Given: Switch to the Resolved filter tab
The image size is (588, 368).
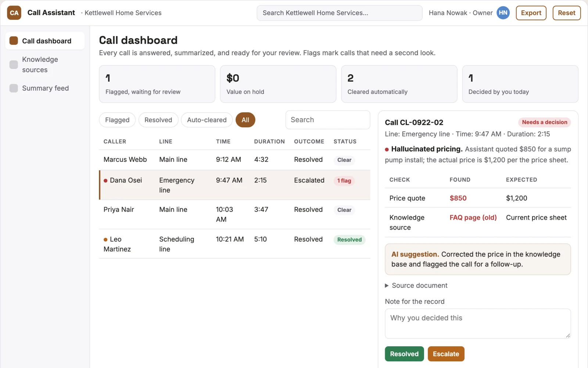Looking at the screenshot, I should point(158,120).
